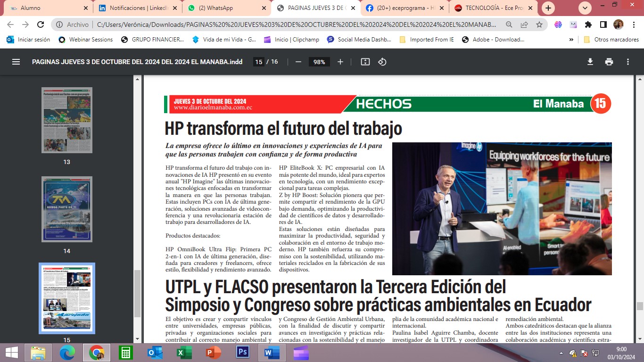Zoom out the PDF with minus button
Viewport: 644px width, 362px height.
[298, 62]
